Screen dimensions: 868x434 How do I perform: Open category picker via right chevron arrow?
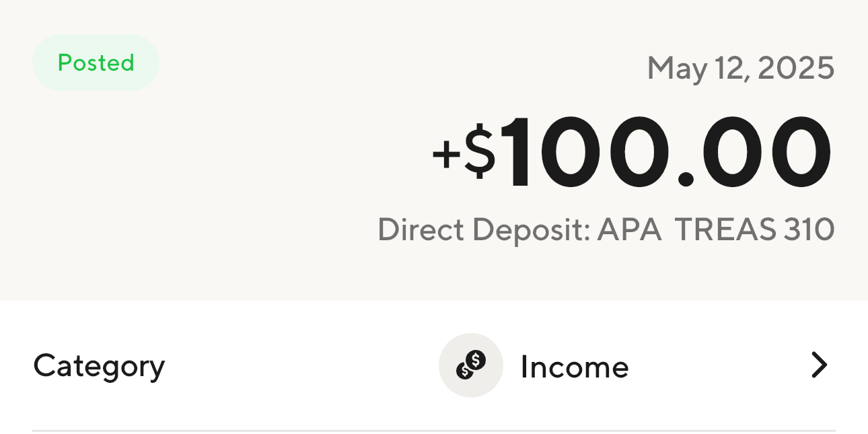click(x=819, y=365)
